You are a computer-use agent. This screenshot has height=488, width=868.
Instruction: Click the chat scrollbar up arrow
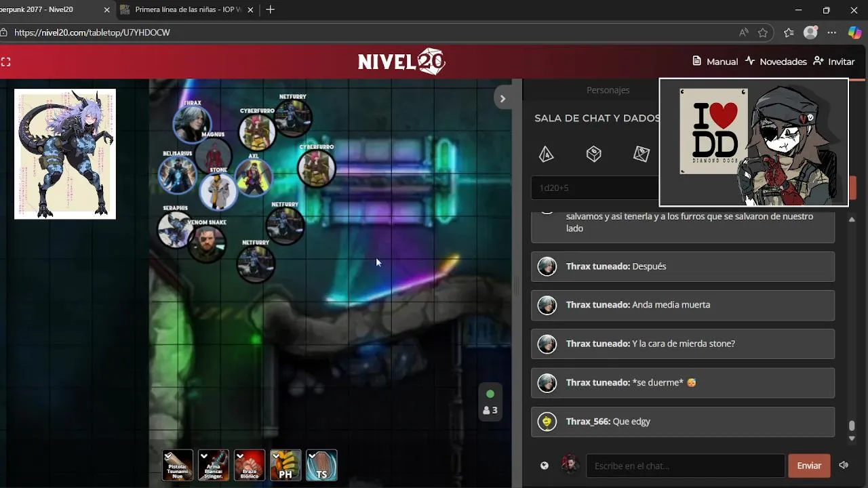[x=852, y=220]
